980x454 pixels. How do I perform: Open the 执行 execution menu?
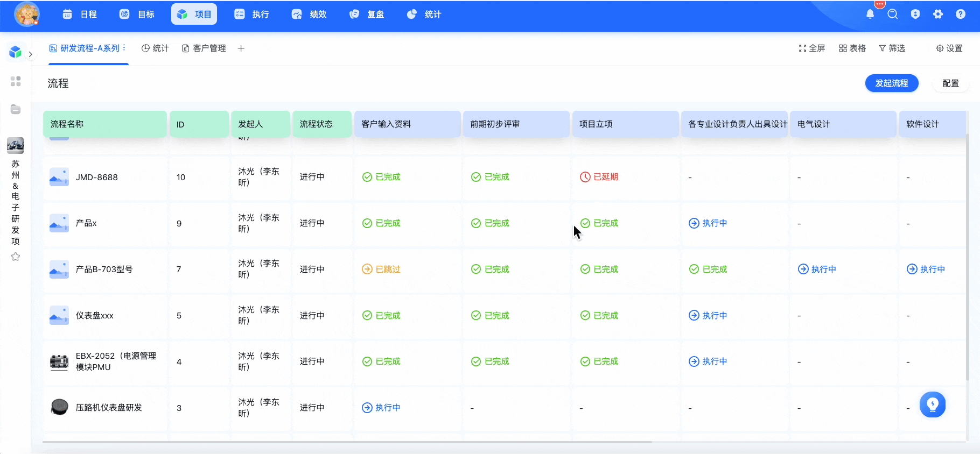click(x=251, y=15)
